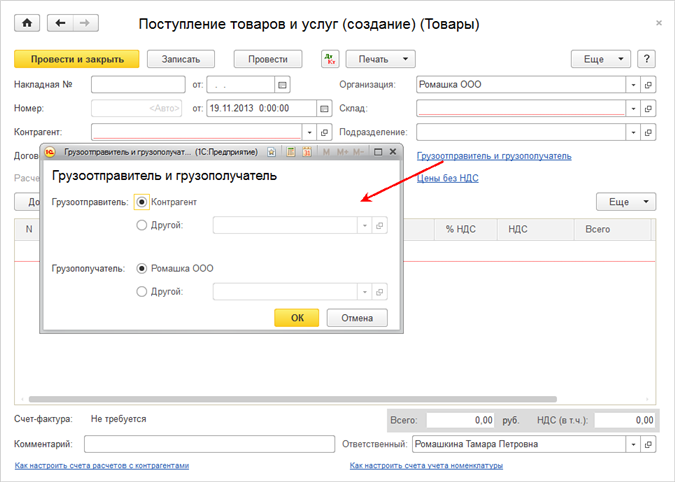
Task: Open Как настроить счета расчетов с контрагентами
Action: pos(102,466)
